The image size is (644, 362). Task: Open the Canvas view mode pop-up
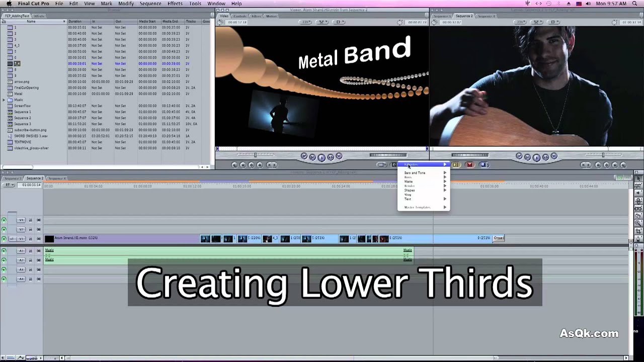(554, 22)
